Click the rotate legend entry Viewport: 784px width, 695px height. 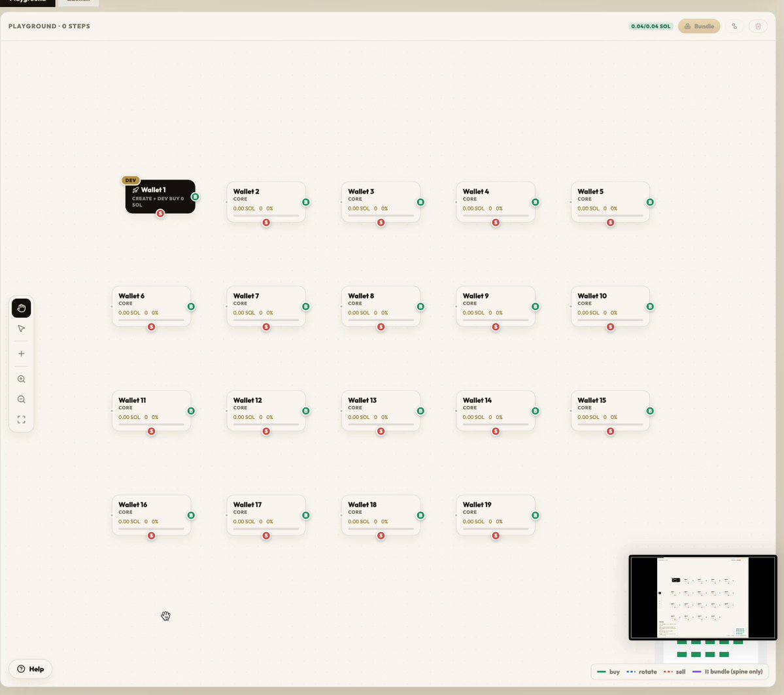pos(641,672)
